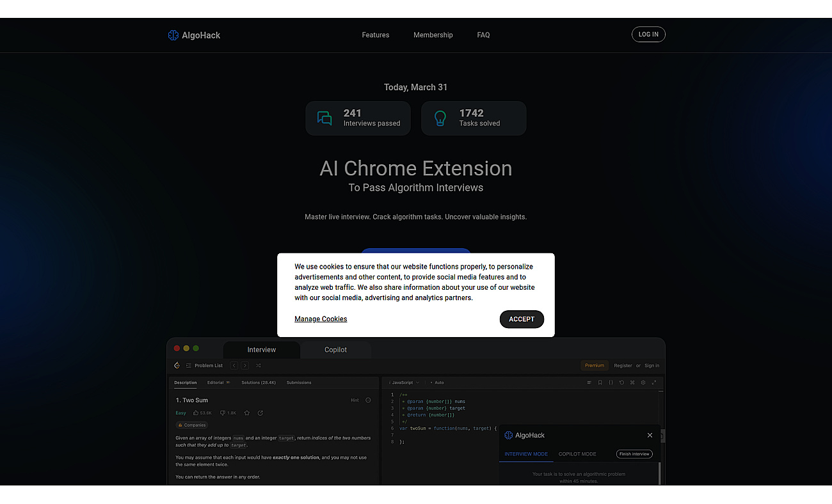
Task: Switch to the Copilot demo tab
Action: [x=335, y=350]
